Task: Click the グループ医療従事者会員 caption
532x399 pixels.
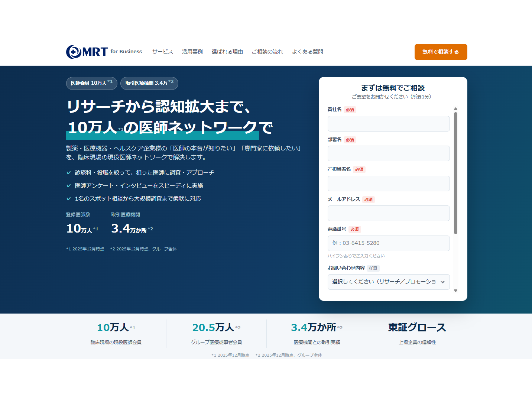Action: [x=216, y=343]
